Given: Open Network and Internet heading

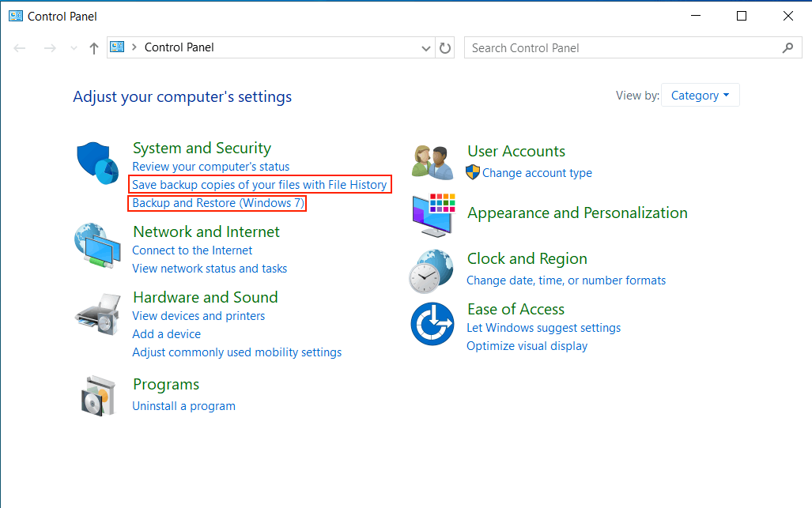Looking at the screenshot, I should pos(206,231).
